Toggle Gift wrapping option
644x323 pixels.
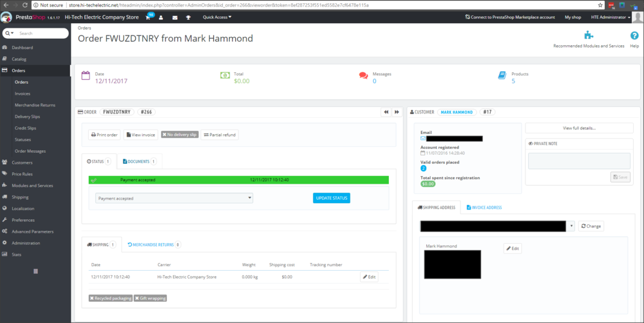150,299
